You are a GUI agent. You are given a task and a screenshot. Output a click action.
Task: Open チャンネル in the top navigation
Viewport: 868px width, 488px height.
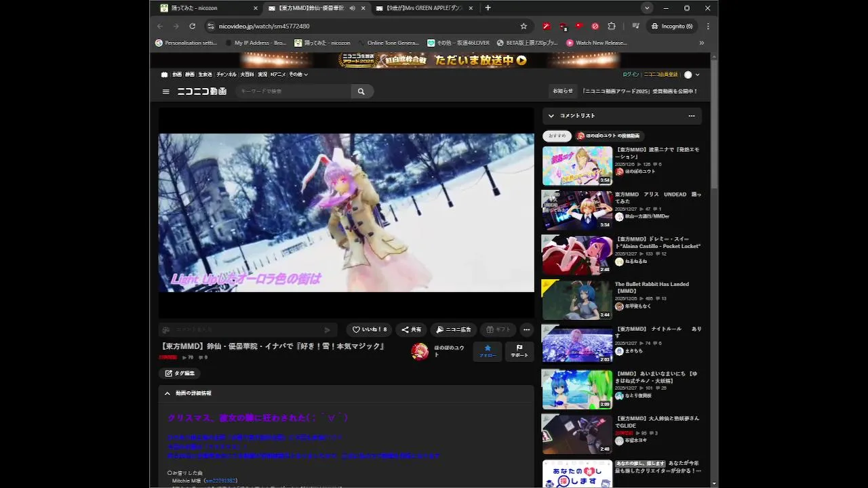coord(226,75)
